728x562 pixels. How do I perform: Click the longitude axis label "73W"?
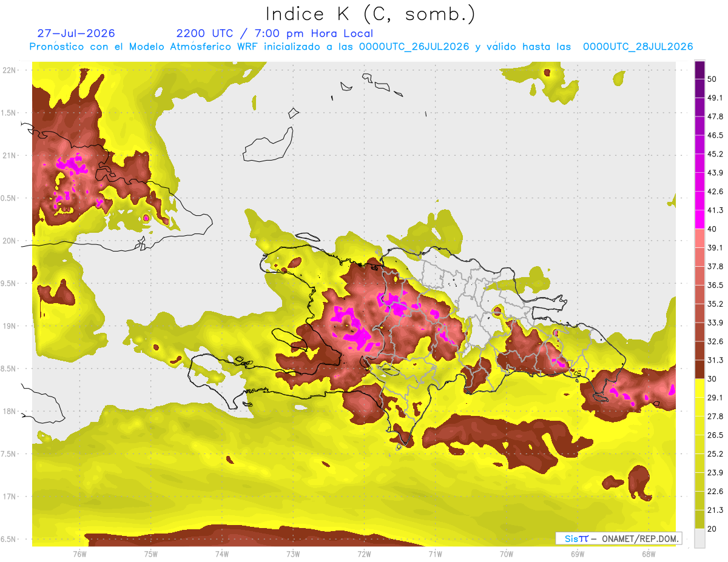click(x=293, y=554)
